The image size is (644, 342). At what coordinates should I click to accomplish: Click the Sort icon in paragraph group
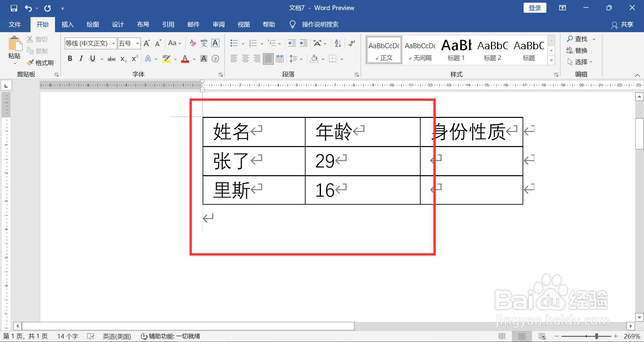coord(337,43)
